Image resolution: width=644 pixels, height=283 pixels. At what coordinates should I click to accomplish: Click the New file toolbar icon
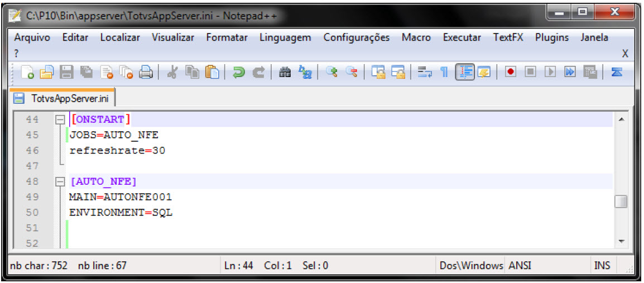pos(30,71)
